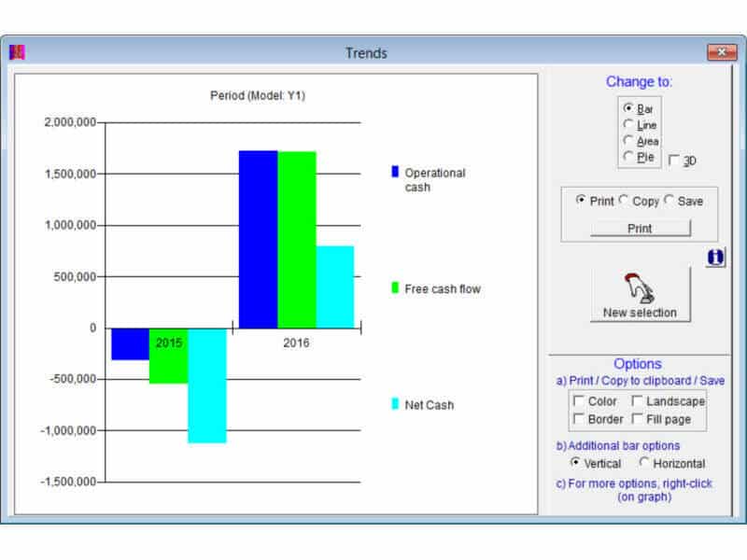Click the 1,500,000 y-axis value

[x=71, y=175]
